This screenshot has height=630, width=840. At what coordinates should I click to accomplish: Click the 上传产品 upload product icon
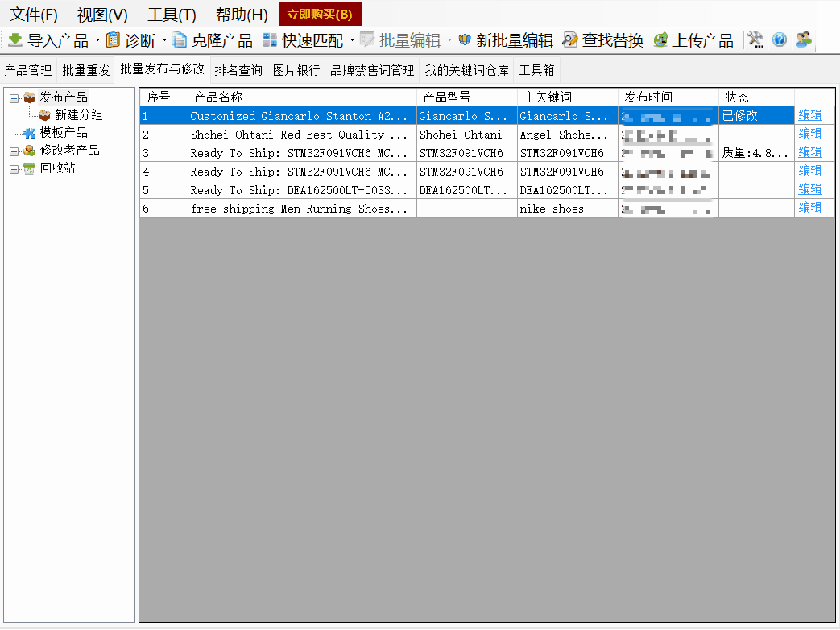point(693,40)
